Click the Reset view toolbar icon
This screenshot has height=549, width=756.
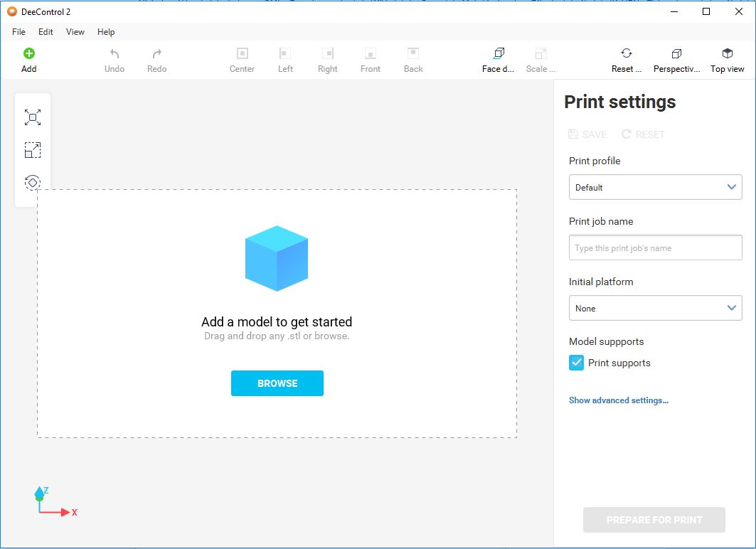click(626, 54)
